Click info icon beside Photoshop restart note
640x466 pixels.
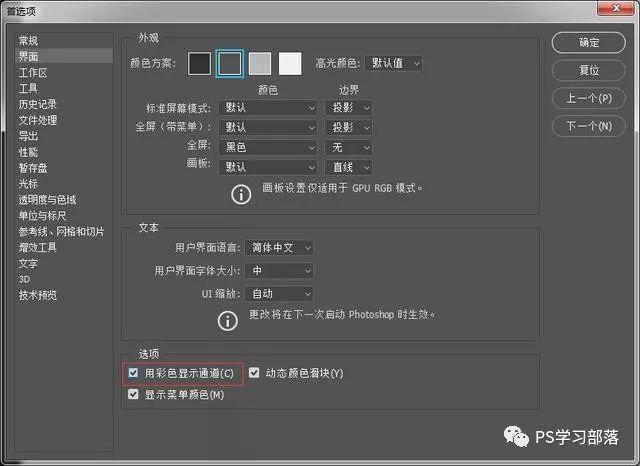pyautogui.click(x=227, y=321)
